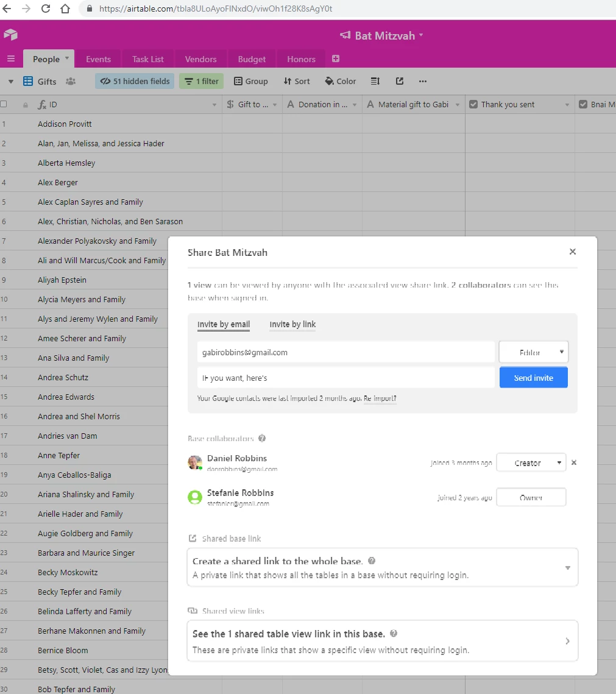This screenshot has height=694, width=616.
Task: Switch to the Budget table tab
Action: (x=252, y=59)
